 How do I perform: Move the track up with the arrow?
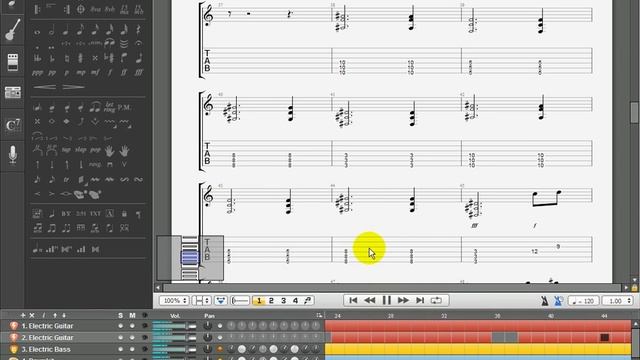[55, 316]
